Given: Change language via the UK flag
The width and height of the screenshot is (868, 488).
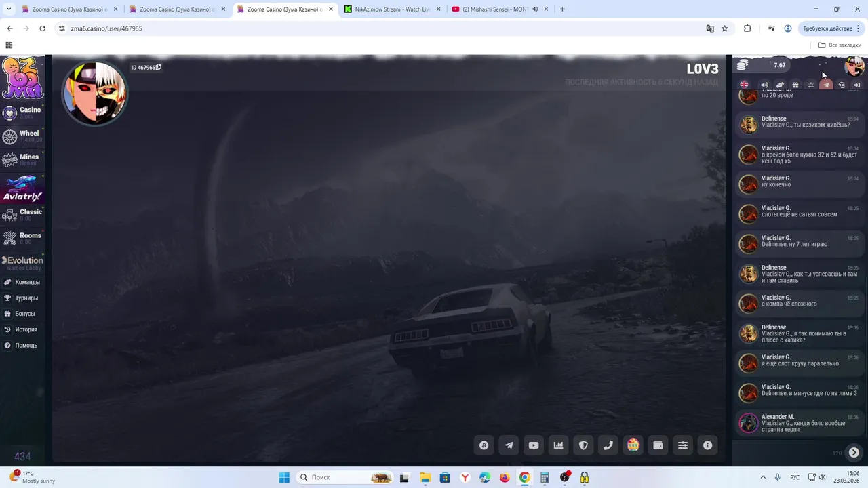Looking at the screenshot, I should tap(744, 85).
